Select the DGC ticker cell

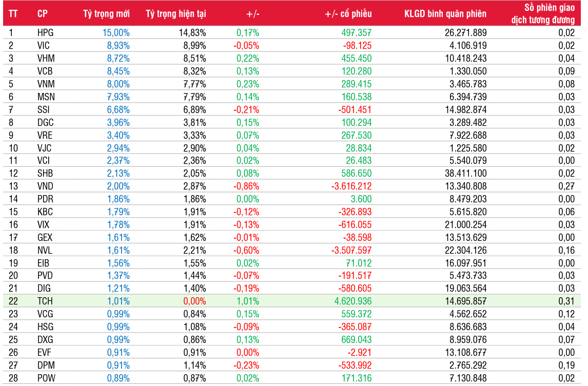pyautogui.click(x=45, y=122)
